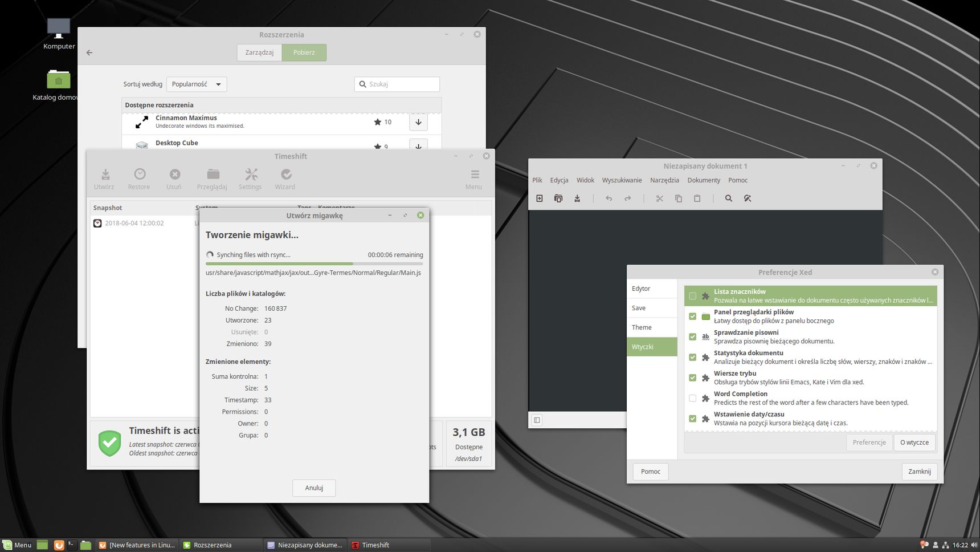Open the Popularność sort dropdown
980x552 pixels.
(x=197, y=84)
